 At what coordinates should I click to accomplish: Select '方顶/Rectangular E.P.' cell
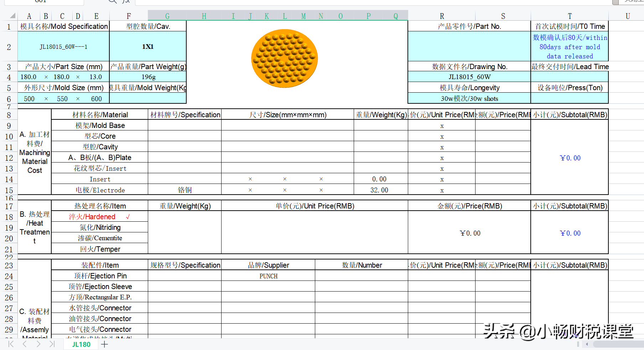tap(100, 297)
